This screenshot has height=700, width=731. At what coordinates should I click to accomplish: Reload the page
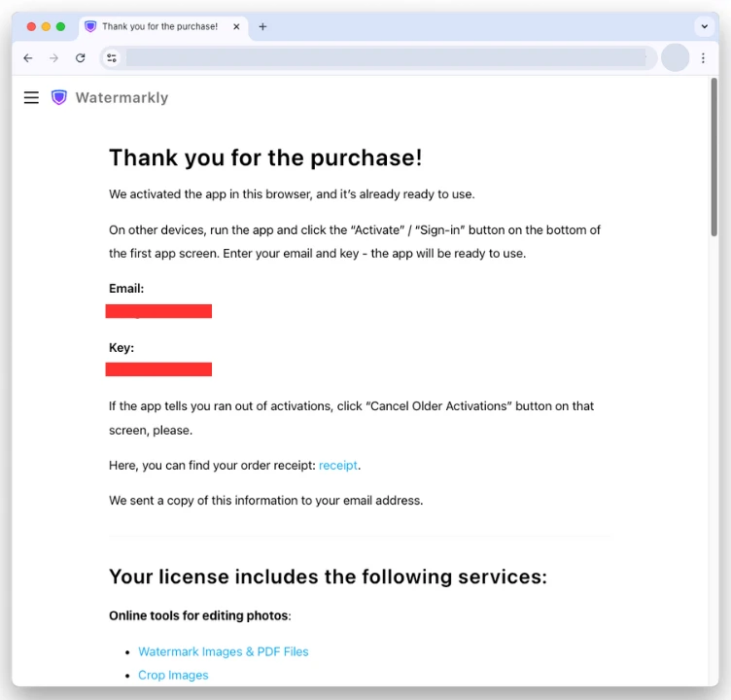point(81,58)
